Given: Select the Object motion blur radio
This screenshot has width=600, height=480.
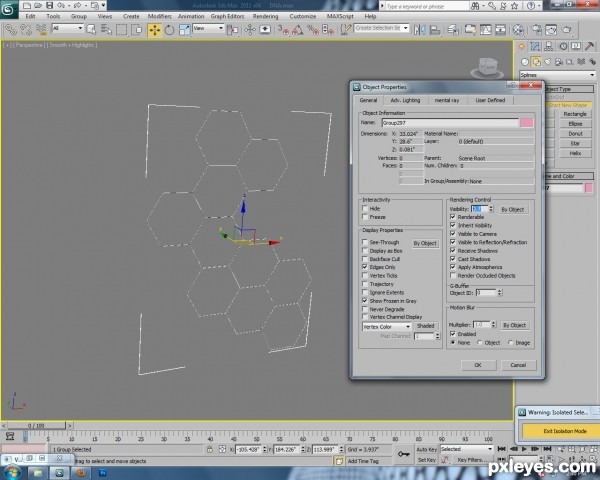Looking at the screenshot, I should [480, 343].
